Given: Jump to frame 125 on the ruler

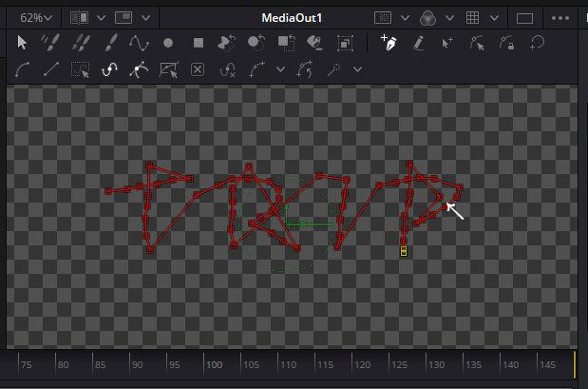Looking at the screenshot, I should [x=399, y=364].
